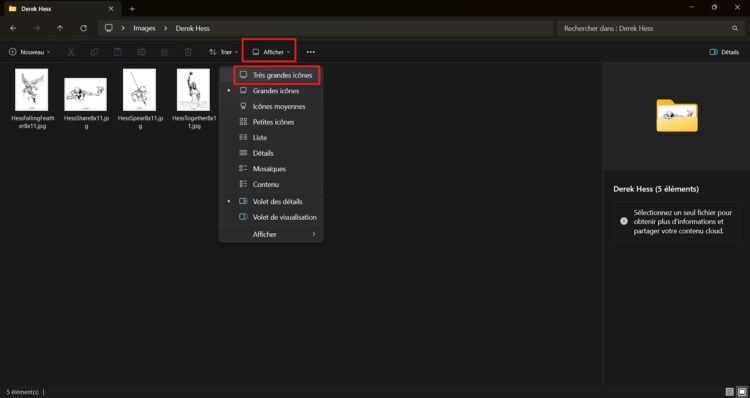Click the Delete trash icon
The image size is (750, 398).
point(188,52)
